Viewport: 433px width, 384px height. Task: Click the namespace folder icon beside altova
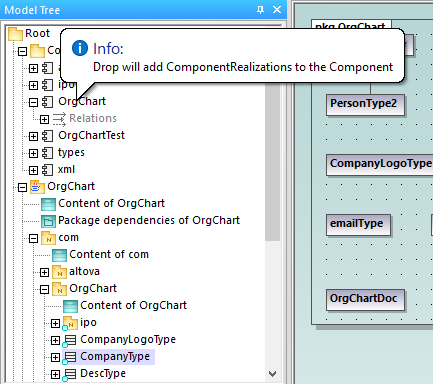[59, 272]
